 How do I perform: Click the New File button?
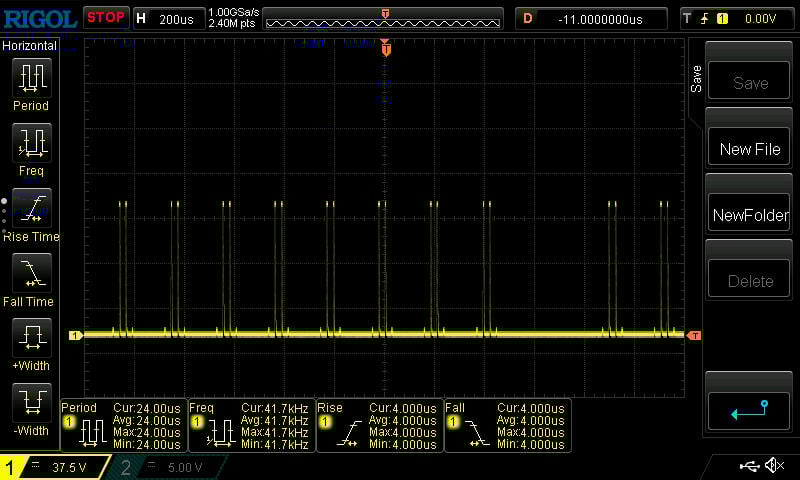click(749, 148)
